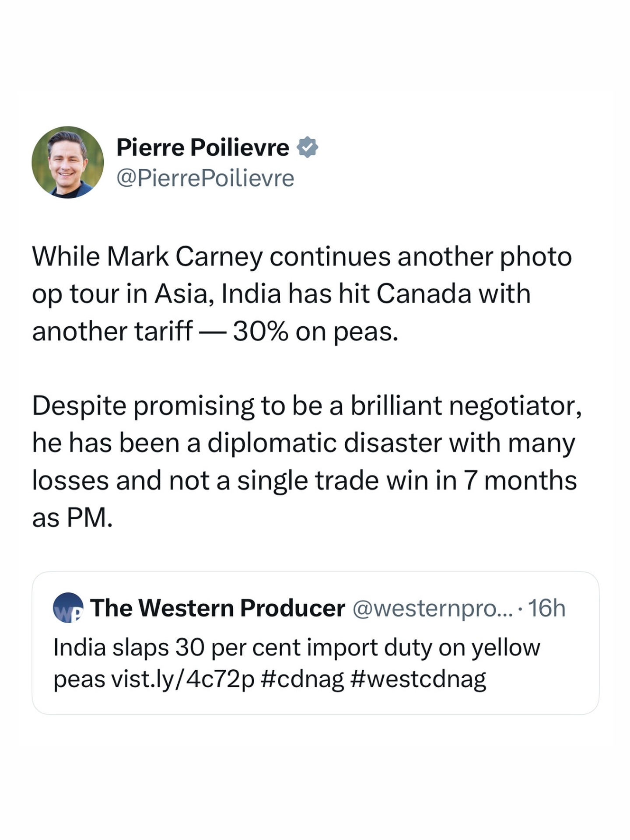Click the #cdnag hashtag

[x=302, y=679]
